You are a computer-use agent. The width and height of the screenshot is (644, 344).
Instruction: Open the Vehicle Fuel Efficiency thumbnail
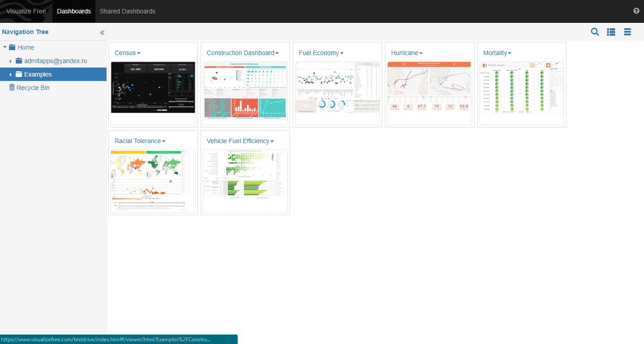(x=245, y=181)
